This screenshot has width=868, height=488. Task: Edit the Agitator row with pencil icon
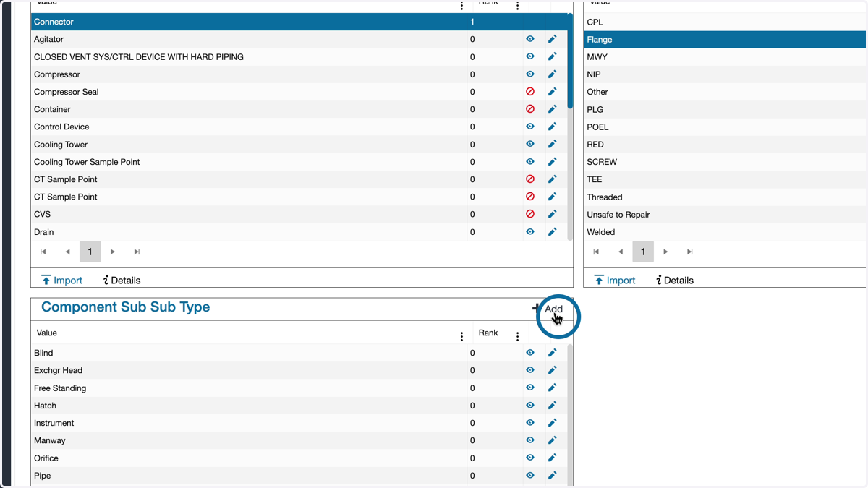(x=552, y=39)
